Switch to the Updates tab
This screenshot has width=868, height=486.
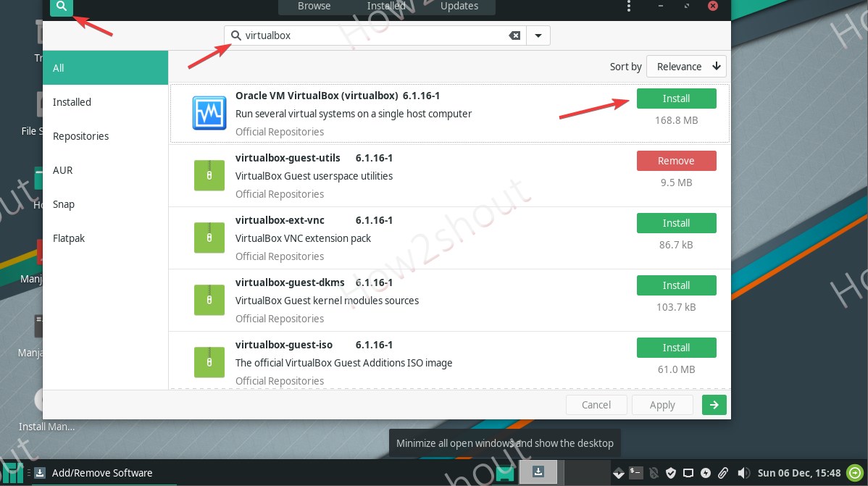pos(459,6)
